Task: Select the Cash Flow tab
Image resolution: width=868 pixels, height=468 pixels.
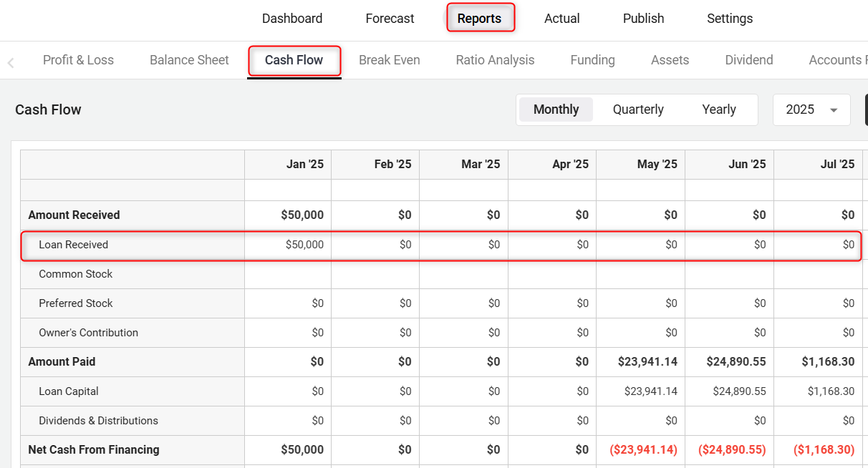Action: click(294, 60)
